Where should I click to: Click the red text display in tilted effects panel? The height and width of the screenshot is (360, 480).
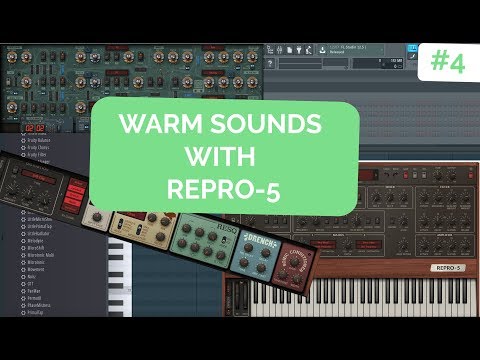pos(39,177)
